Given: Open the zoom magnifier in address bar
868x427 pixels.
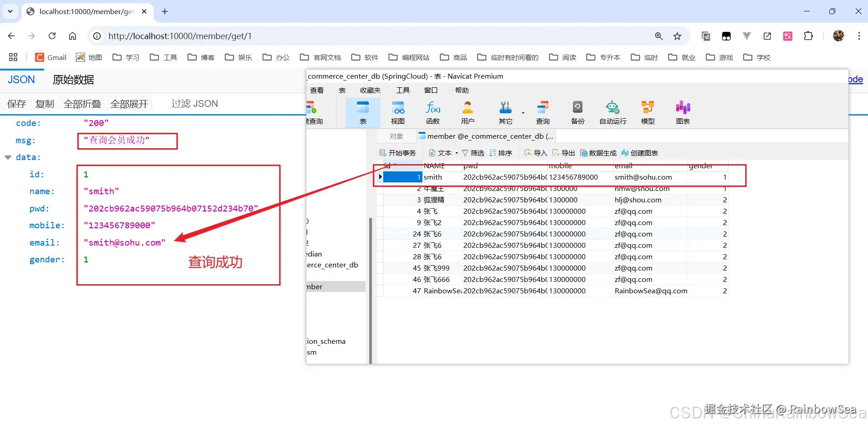Looking at the screenshot, I should [x=659, y=36].
